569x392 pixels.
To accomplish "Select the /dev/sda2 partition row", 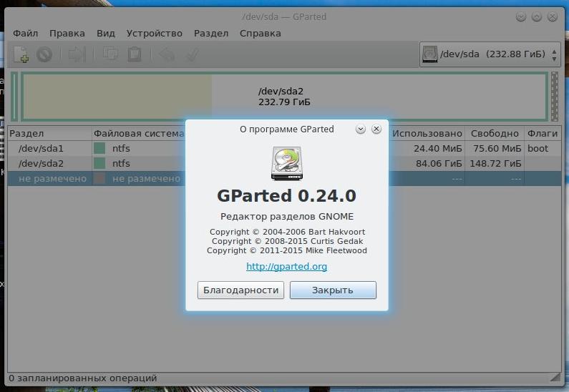I will click(x=284, y=164).
